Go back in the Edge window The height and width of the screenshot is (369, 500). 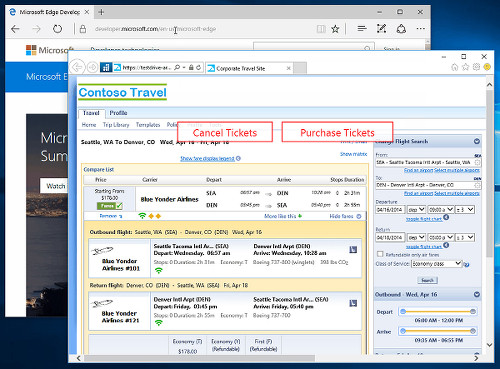click(15, 29)
